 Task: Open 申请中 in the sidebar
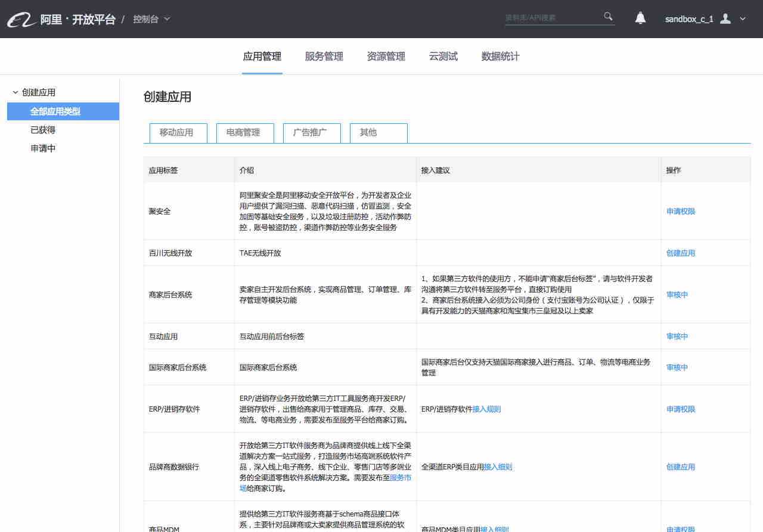coord(43,148)
